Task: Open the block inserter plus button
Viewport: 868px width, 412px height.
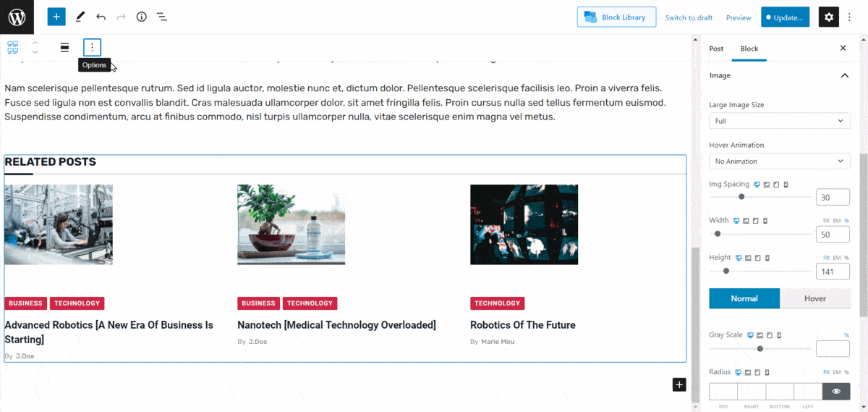Action: 56,17
